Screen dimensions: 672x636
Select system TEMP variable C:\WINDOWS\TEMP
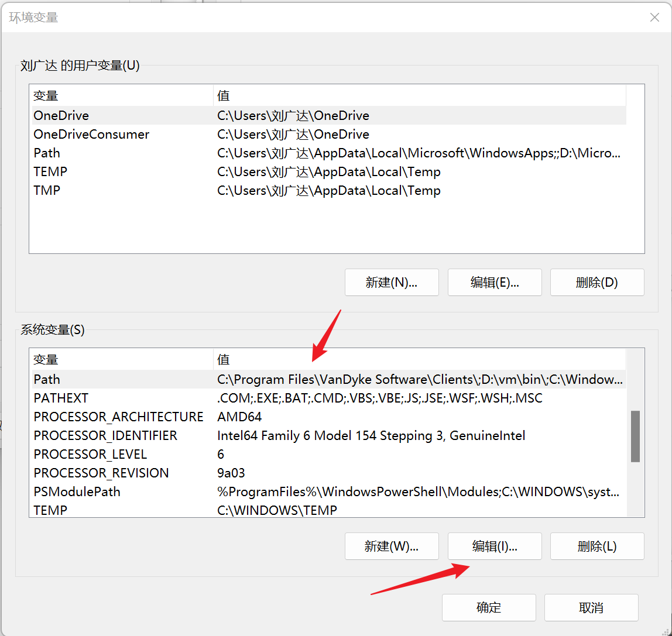329,510
